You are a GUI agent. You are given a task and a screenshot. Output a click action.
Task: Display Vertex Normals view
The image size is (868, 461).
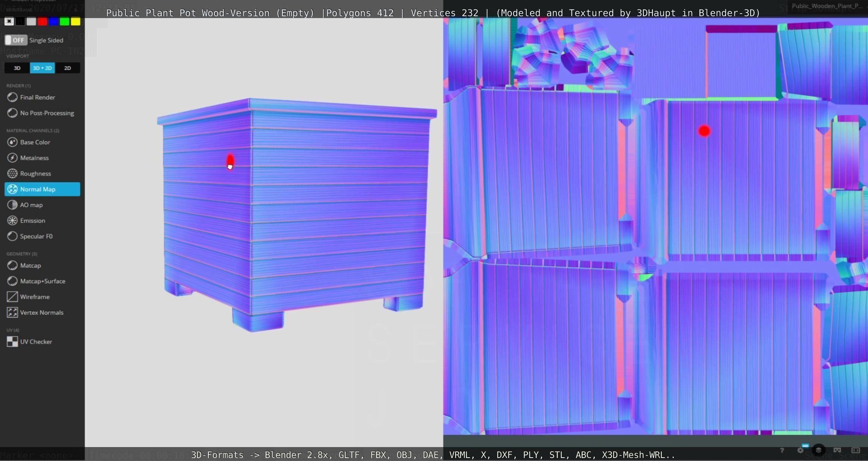pos(42,312)
